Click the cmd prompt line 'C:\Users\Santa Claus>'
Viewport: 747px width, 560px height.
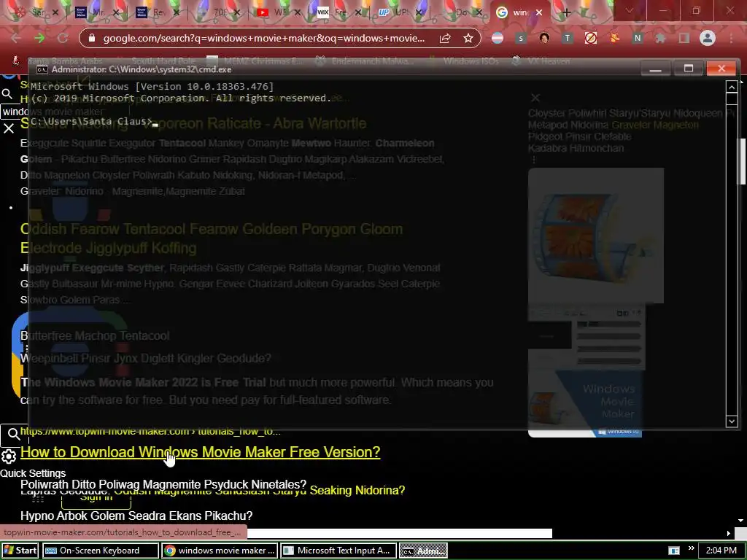pos(91,122)
